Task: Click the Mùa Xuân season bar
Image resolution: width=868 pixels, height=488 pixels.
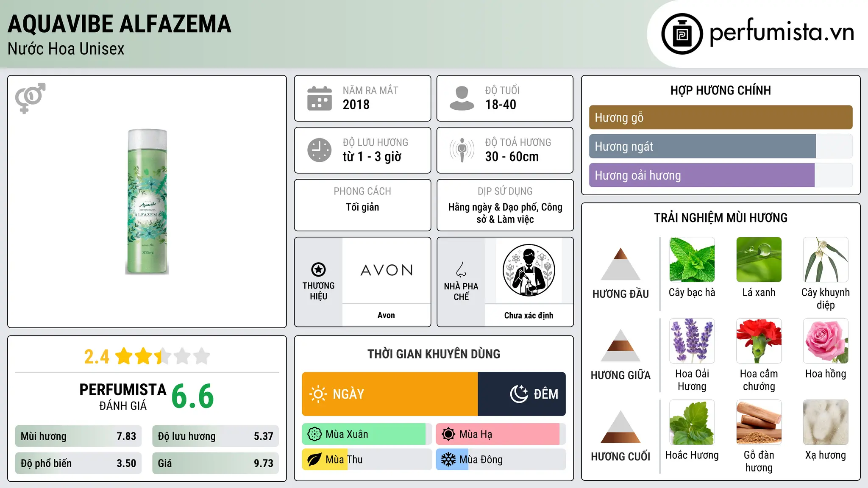Action: pyautogui.click(x=367, y=434)
